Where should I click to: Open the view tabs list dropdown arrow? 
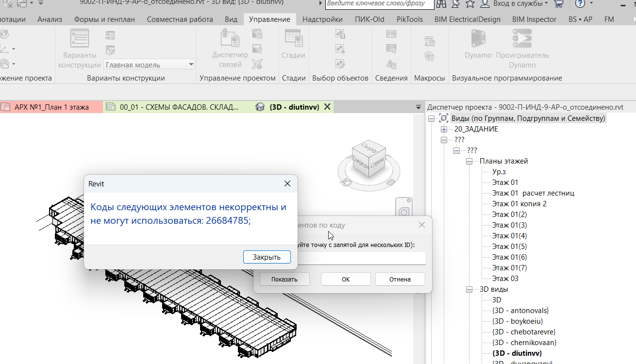(418, 107)
